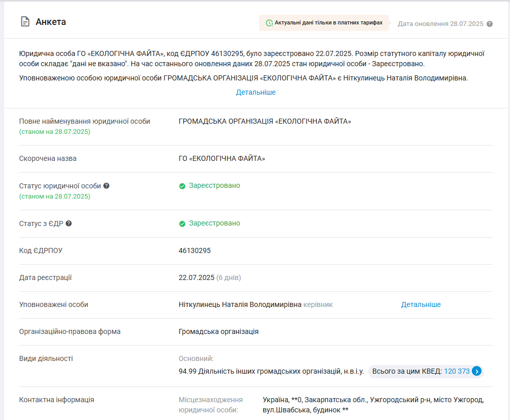Select the Анкета heading
510x420 pixels.
(x=51, y=22)
